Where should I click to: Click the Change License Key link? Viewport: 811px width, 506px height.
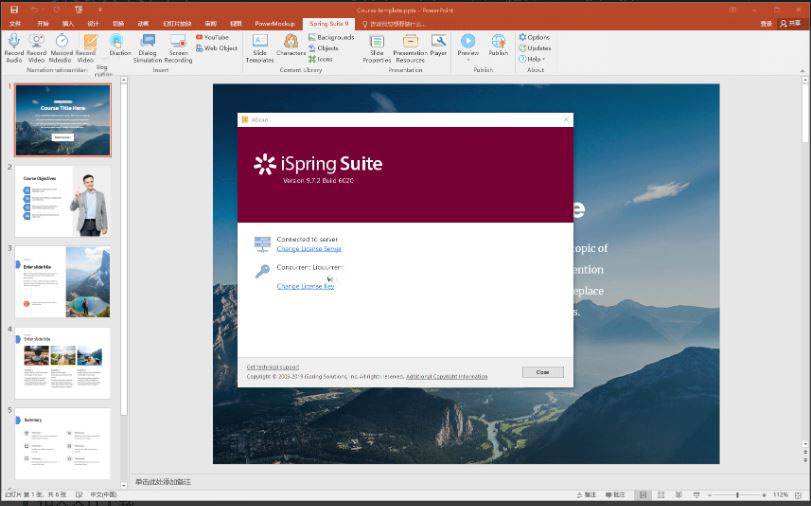[305, 286]
